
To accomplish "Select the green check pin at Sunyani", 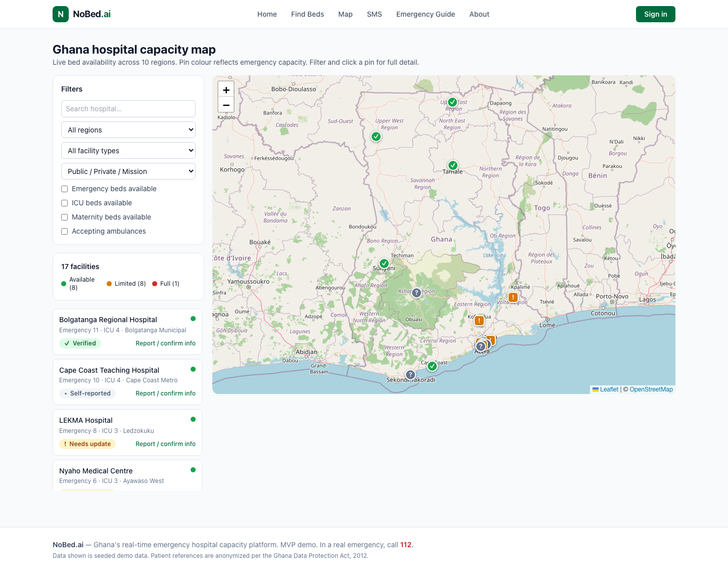I will click(x=384, y=263).
